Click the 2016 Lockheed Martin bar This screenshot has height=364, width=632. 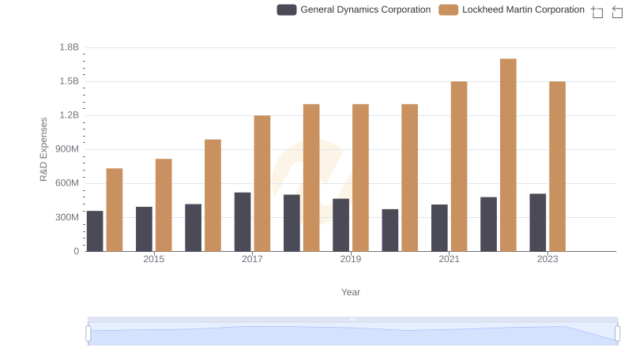click(x=213, y=195)
